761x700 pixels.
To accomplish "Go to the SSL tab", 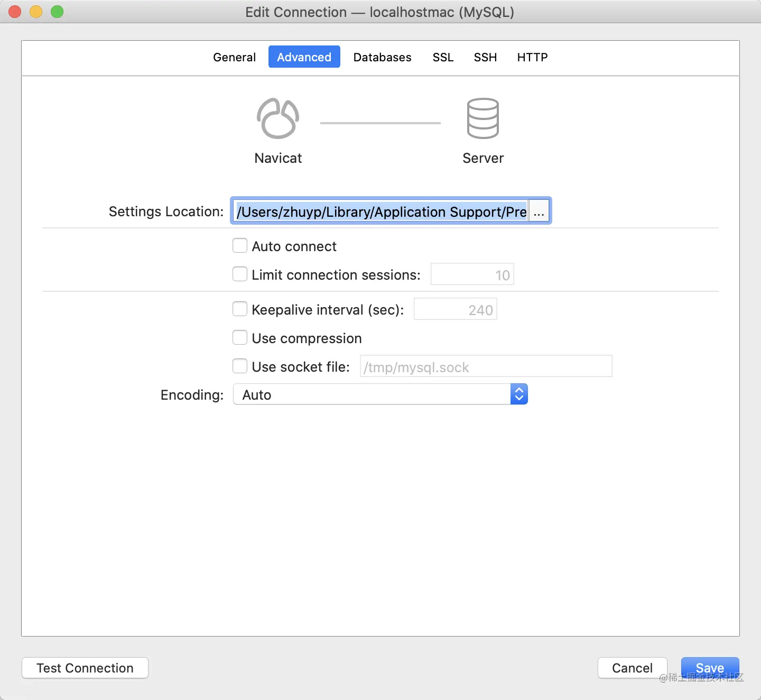I will (443, 57).
